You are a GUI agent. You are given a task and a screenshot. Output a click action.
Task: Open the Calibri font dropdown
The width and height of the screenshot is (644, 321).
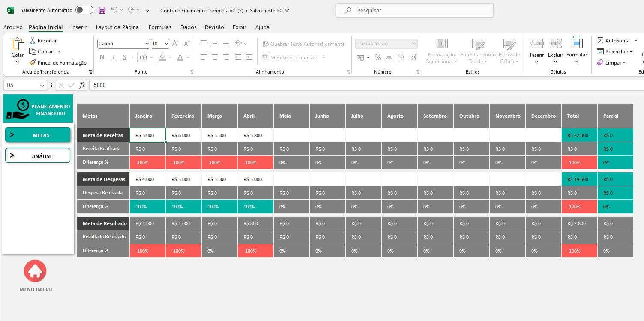147,44
